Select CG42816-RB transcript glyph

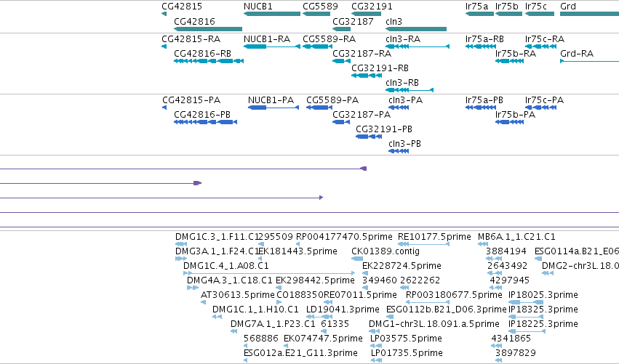209,61
